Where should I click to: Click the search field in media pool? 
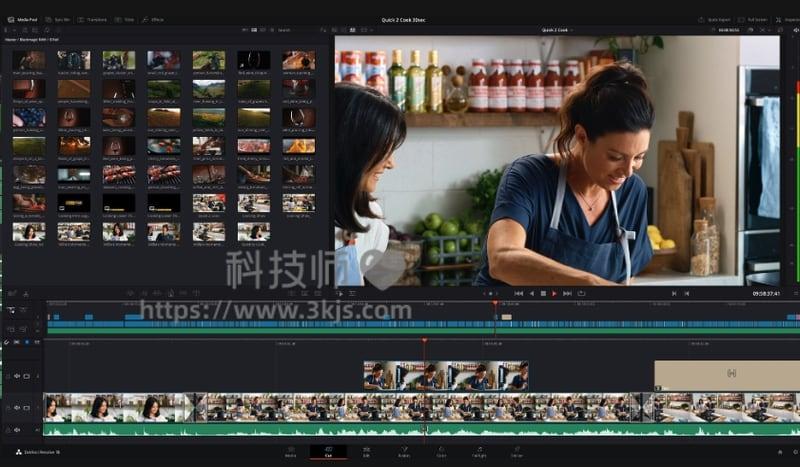[x=284, y=30]
